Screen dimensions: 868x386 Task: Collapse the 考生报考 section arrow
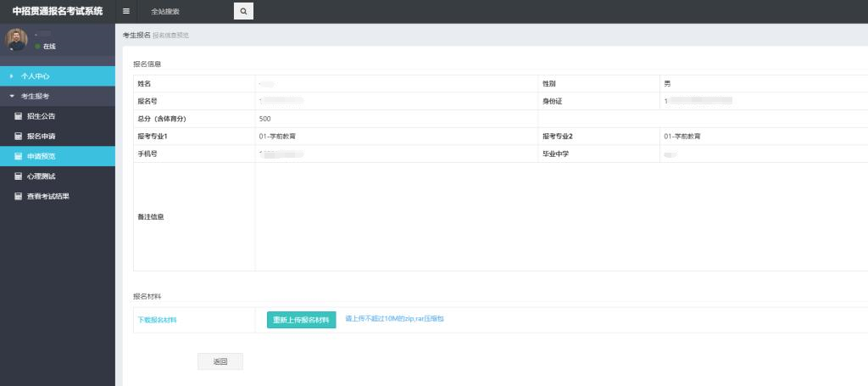coord(11,97)
